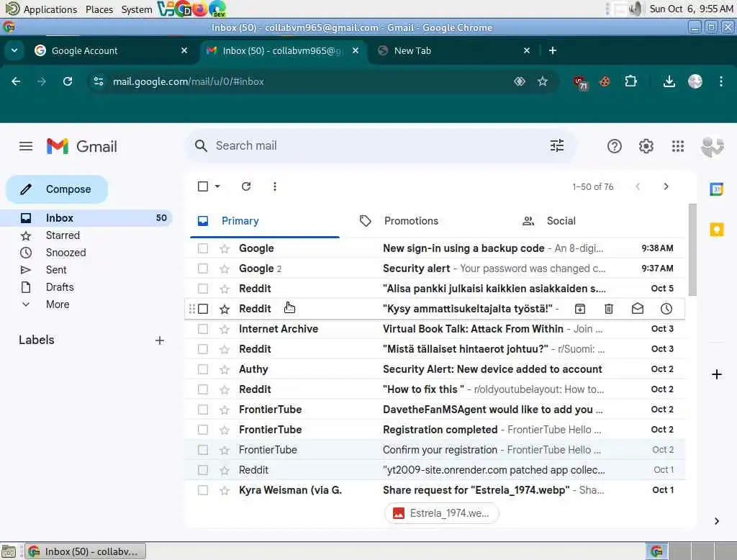The height and width of the screenshot is (560, 737).
Task: Bookmark this page star icon
Action: tap(543, 81)
